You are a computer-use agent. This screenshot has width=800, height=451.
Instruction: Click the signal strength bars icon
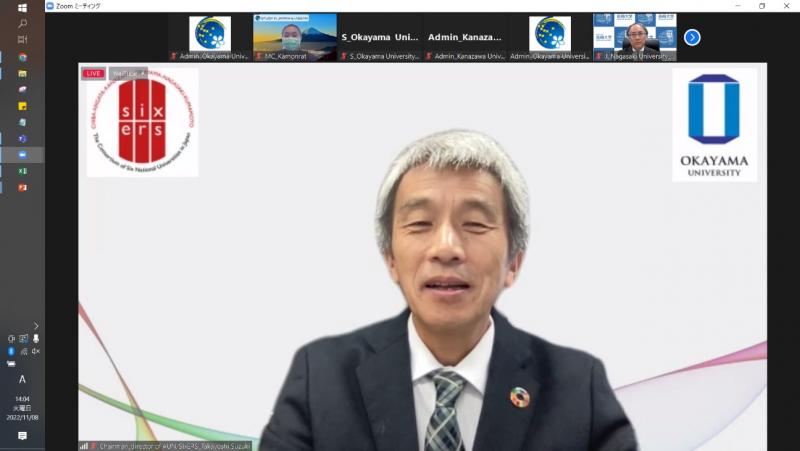84,446
